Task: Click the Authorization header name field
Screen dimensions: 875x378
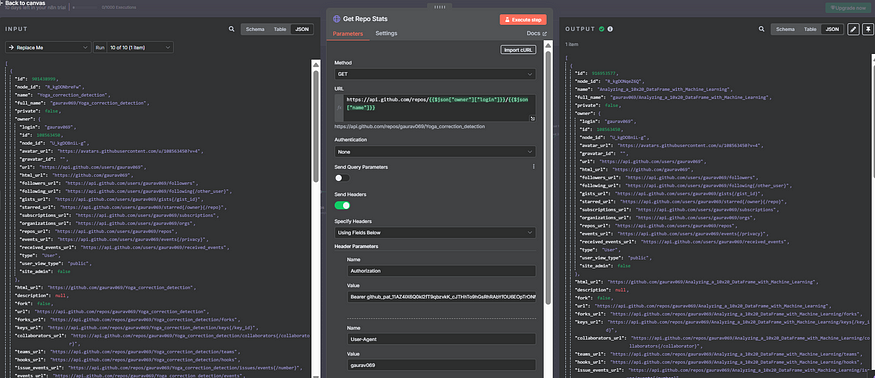Action: (x=441, y=271)
